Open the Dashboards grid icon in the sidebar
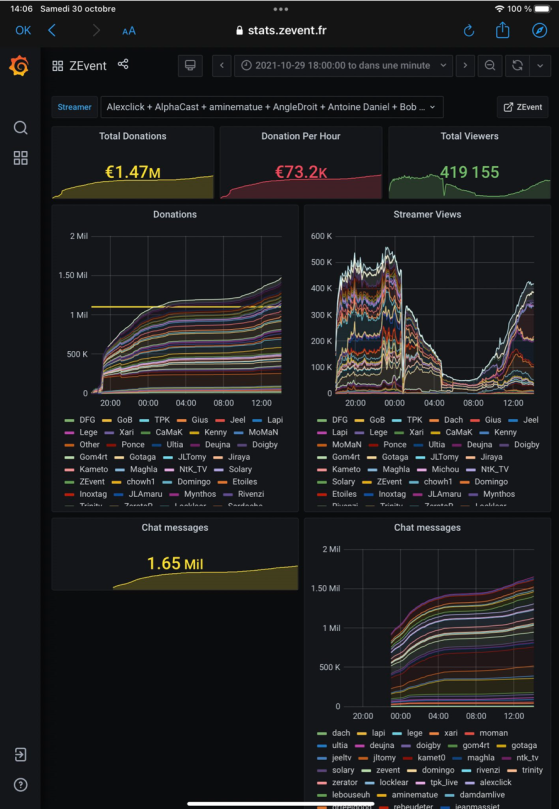 21,158
